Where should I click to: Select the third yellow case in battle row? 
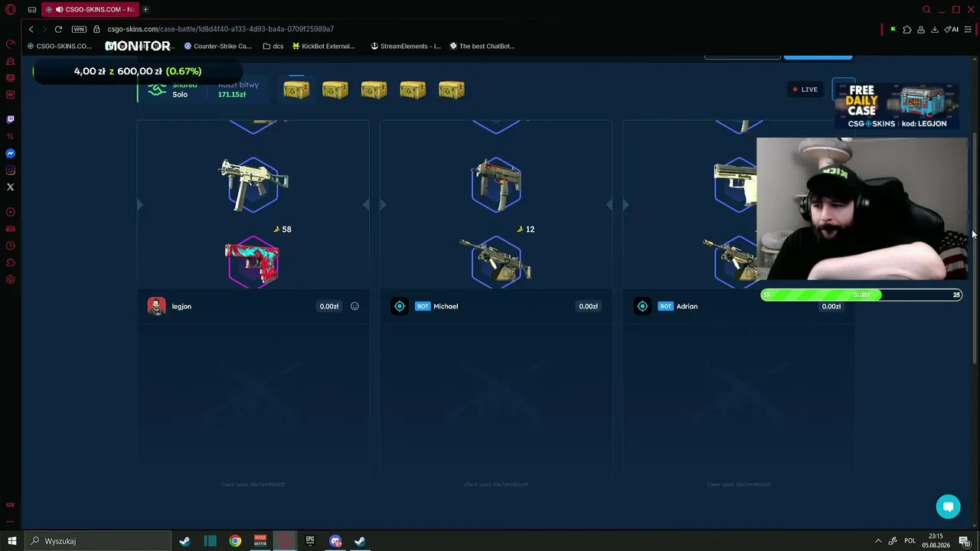pos(374,90)
